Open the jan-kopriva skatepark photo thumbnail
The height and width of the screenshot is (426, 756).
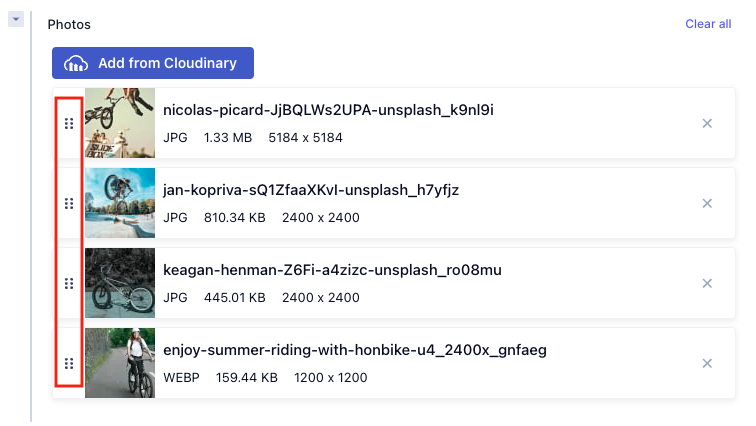[120, 203]
